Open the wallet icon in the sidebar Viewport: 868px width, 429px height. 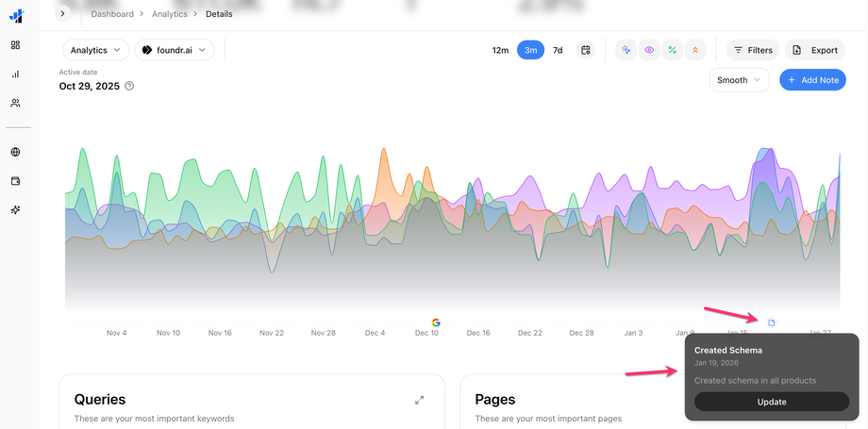click(x=15, y=181)
